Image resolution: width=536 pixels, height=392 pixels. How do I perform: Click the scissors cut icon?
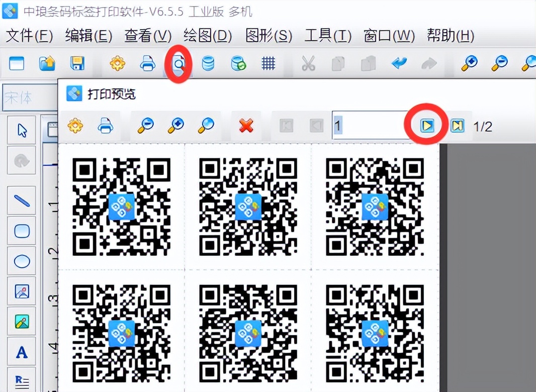click(x=308, y=63)
